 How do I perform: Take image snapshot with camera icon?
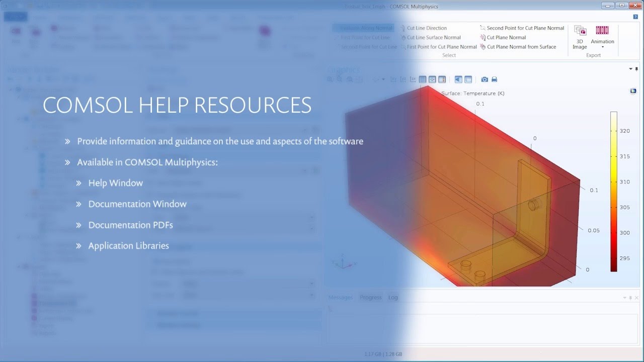pos(485,79)
